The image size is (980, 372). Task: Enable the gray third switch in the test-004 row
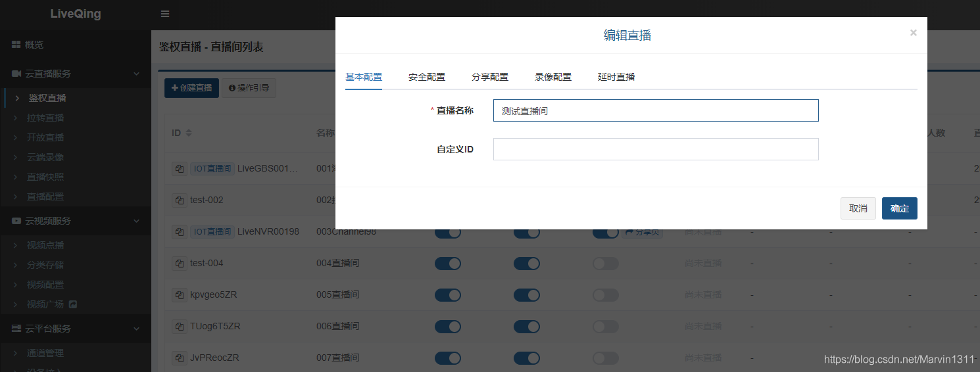click(606, 263)
